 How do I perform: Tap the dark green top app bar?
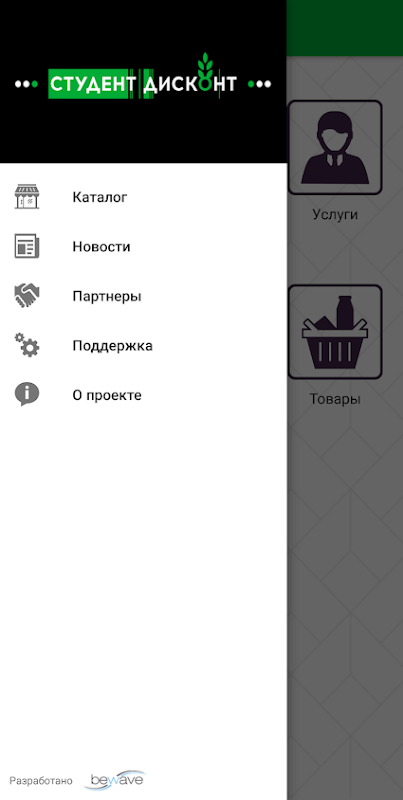coord(345,28)
